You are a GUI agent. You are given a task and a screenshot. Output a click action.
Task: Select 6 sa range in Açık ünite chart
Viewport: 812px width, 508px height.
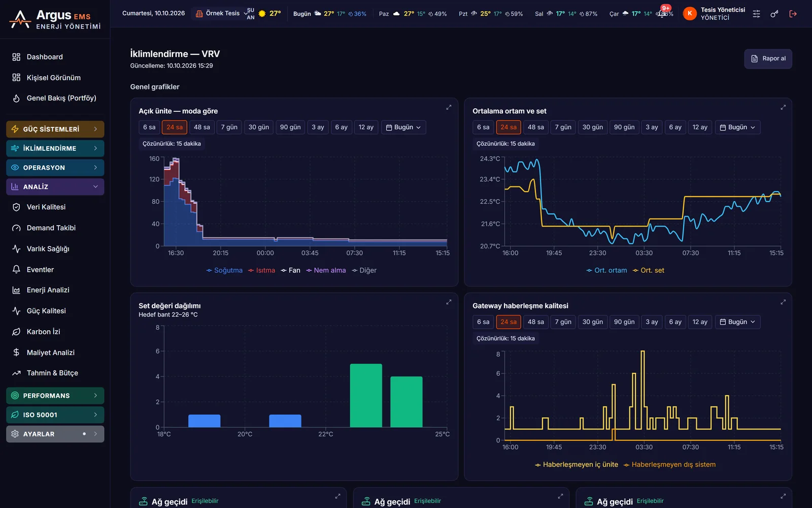149,127
